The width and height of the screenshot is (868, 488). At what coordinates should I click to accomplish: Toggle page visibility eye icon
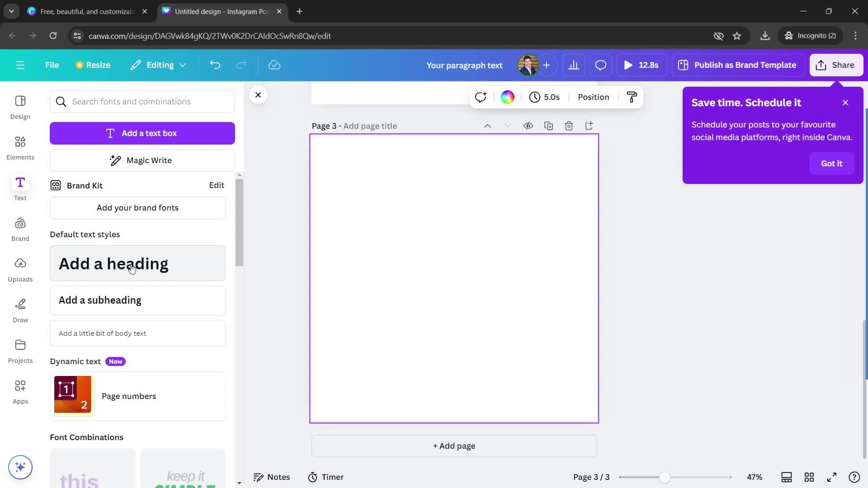tap(528, 126)
